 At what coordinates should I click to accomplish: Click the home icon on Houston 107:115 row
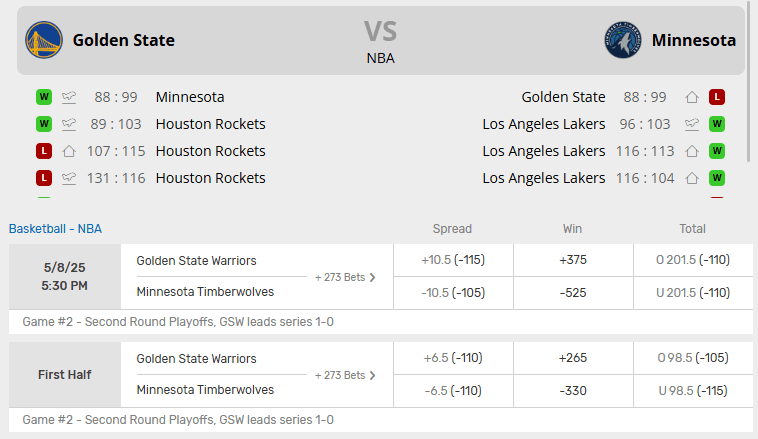69,151
